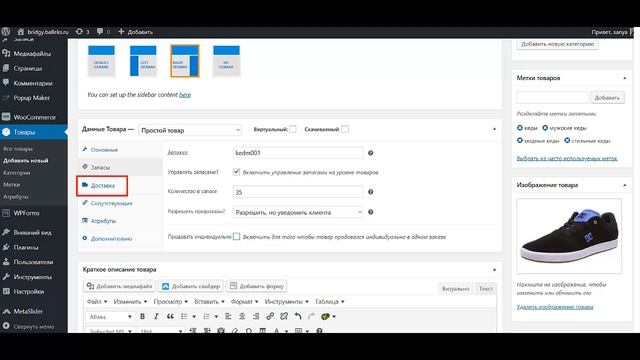Click the MetaSlider sidebar icon
The height and width of the screenshot is (360, 640).
[6, 311]
